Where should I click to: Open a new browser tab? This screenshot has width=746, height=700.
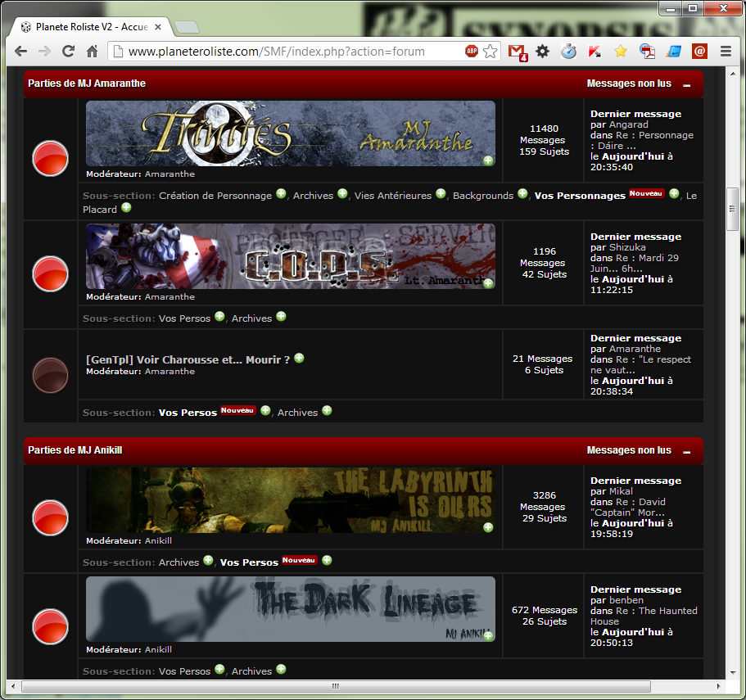click(186, 27)
